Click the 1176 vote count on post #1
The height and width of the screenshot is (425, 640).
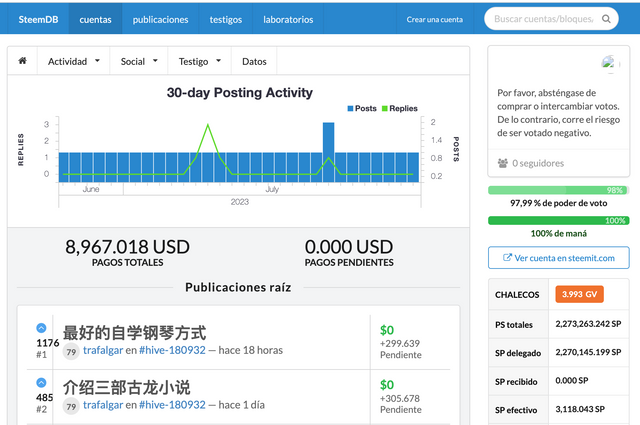click(x=48, y=343)
